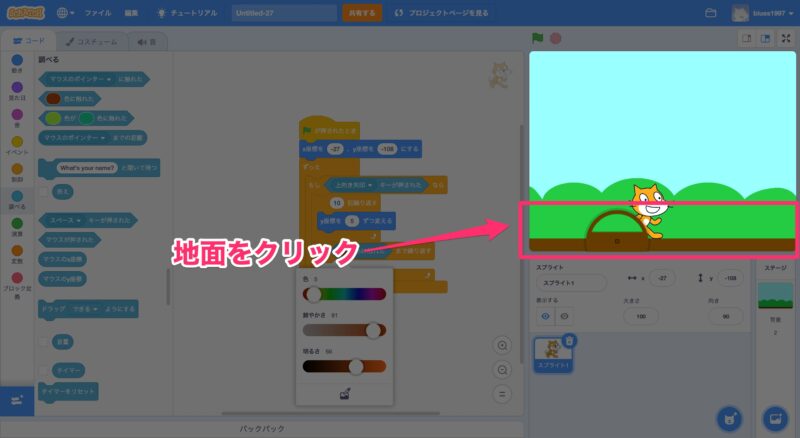Click the orange 共有する button
This screenshot has height=438, width=800.
(x=361, y=13)
